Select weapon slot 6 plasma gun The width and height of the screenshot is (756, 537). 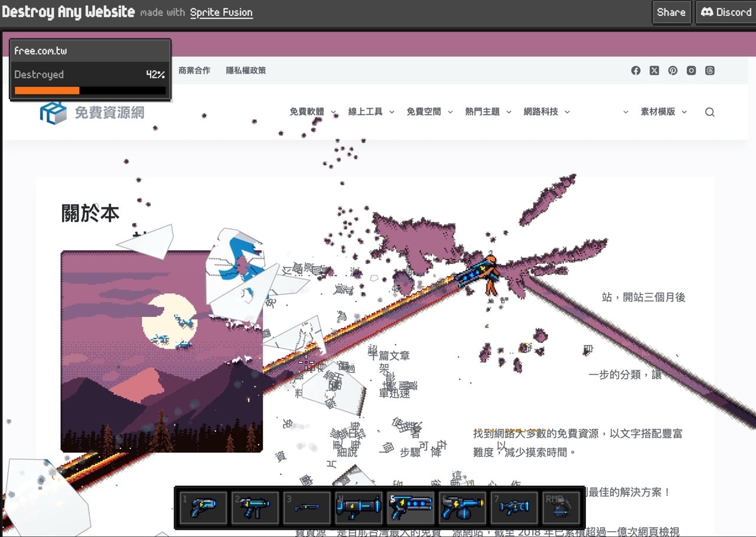462,507
